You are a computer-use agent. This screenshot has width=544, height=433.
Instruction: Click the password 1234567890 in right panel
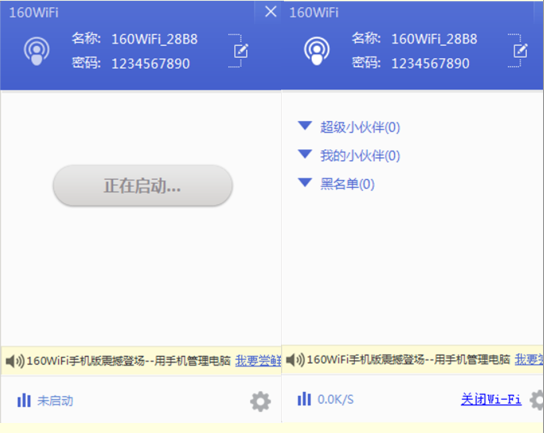pyautogui.click(x=431, y=63)
